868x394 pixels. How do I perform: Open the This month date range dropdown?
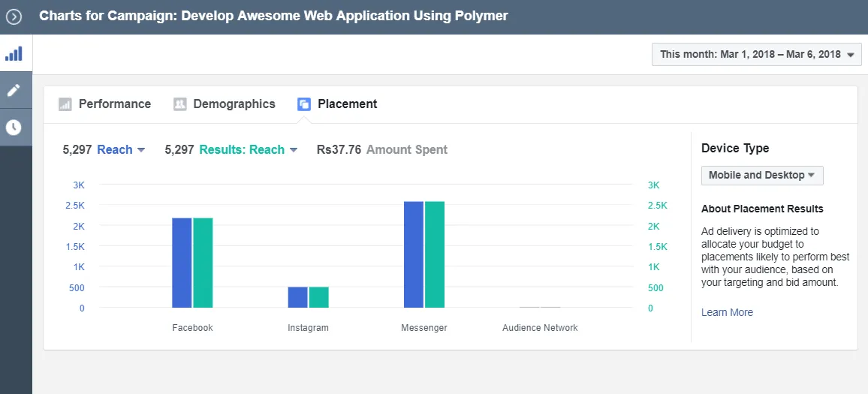point(757,54)
